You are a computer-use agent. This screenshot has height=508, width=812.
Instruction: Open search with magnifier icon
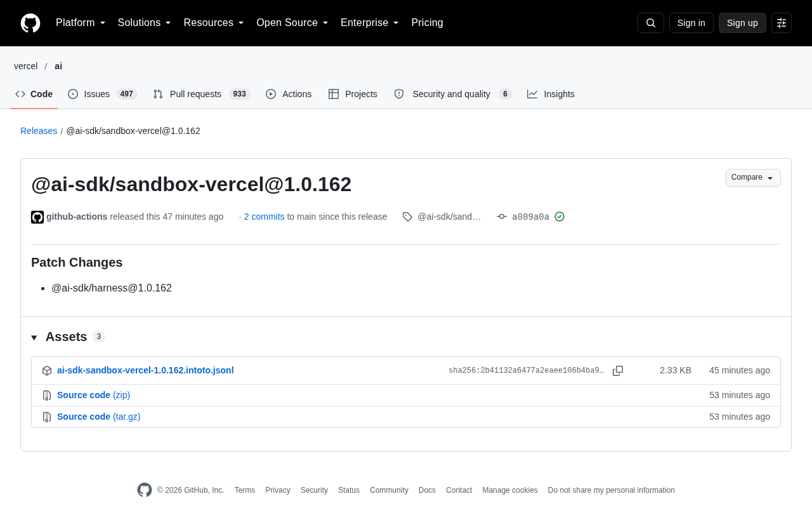(x=651, y=23)
